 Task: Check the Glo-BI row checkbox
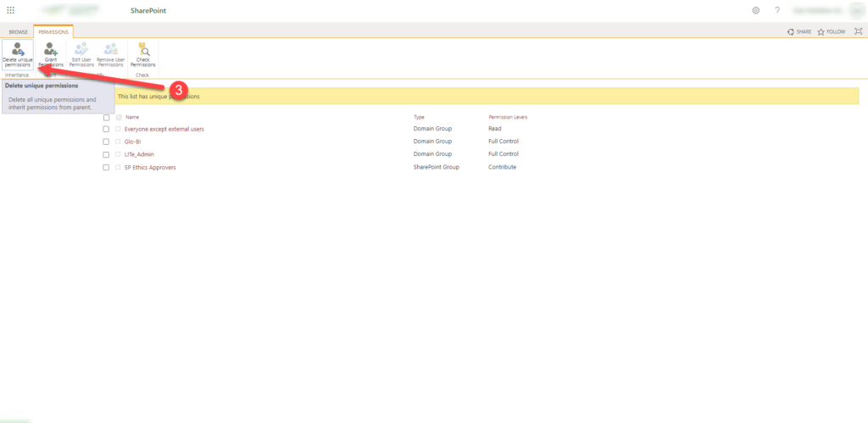pyautogui.click(x=106, y=142)
